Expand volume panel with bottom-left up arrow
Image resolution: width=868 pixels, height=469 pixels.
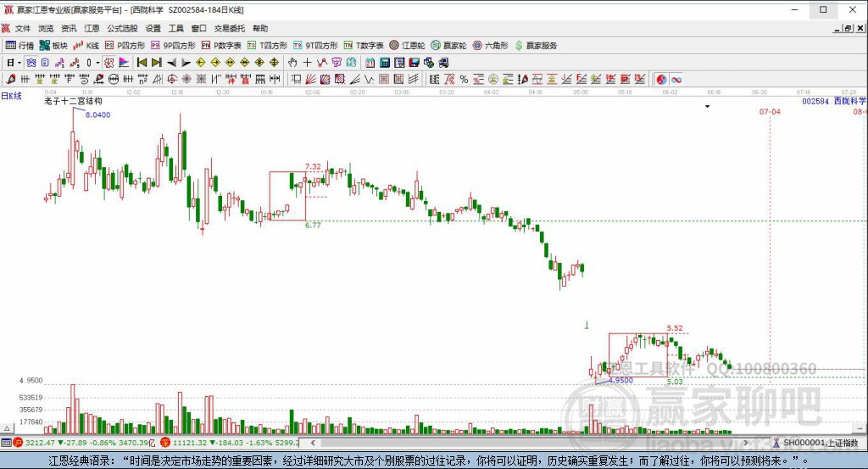(7, 428)
